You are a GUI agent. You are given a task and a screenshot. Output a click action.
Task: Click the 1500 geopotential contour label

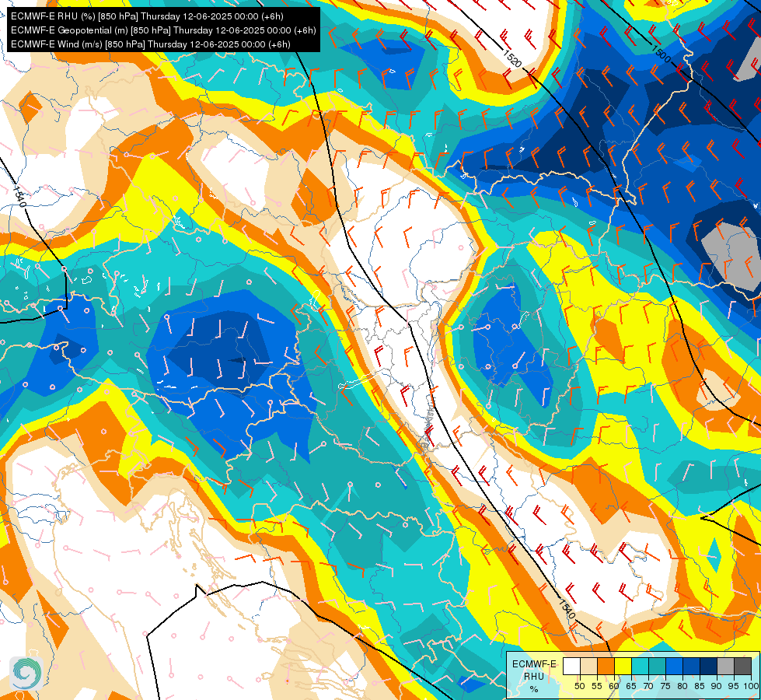tap(661, 54)
